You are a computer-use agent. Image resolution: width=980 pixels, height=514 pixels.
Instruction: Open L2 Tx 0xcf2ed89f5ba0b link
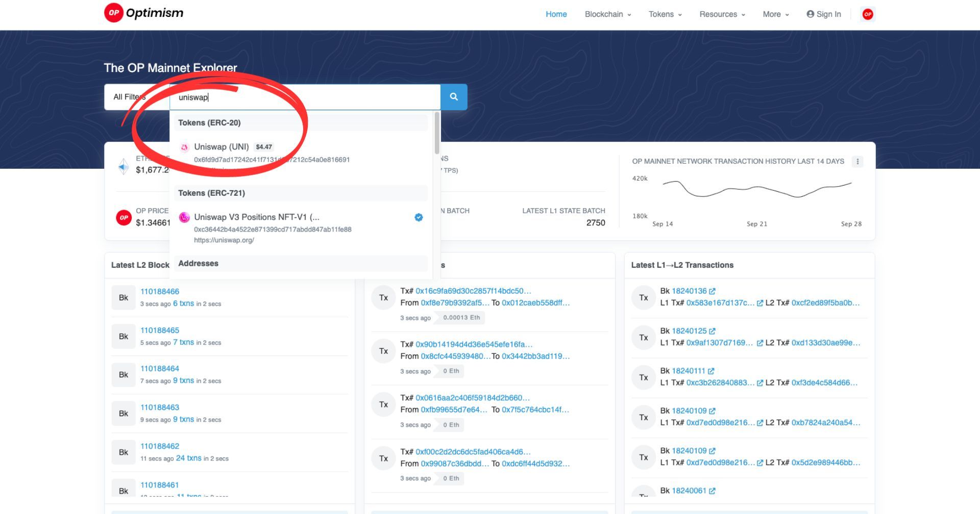point(825,303)
